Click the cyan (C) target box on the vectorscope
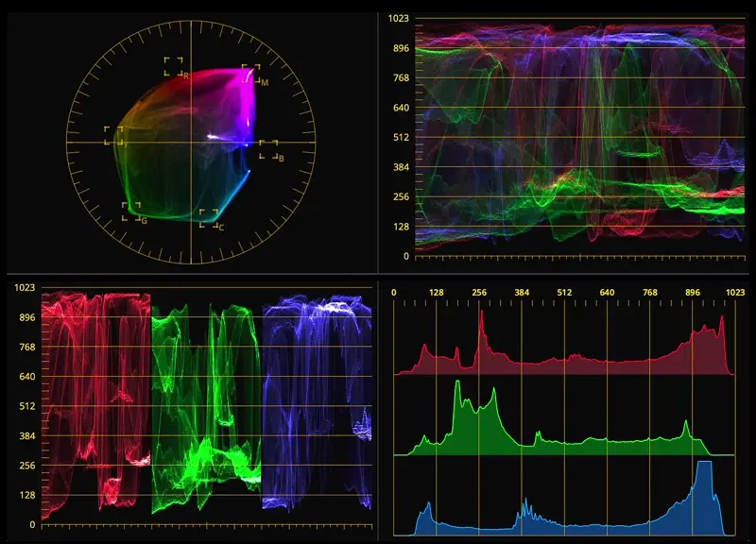 point(208,218)
